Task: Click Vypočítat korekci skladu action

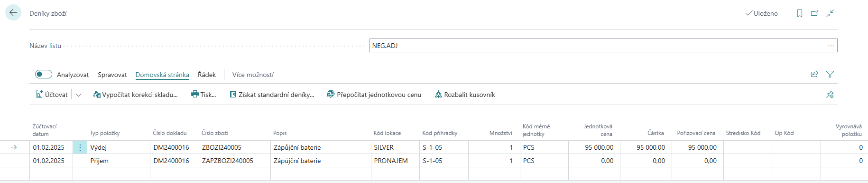Action: tap(136, 95)
